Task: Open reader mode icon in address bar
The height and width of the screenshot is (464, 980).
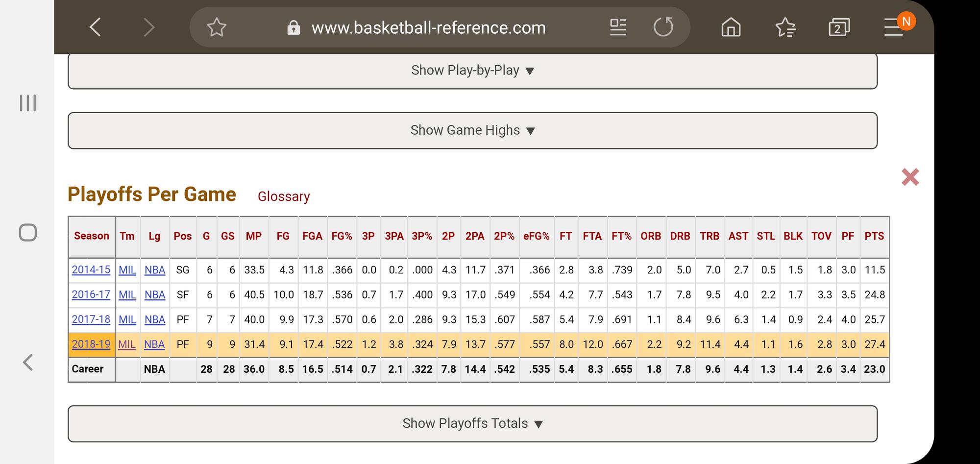Action: (618, 27)
